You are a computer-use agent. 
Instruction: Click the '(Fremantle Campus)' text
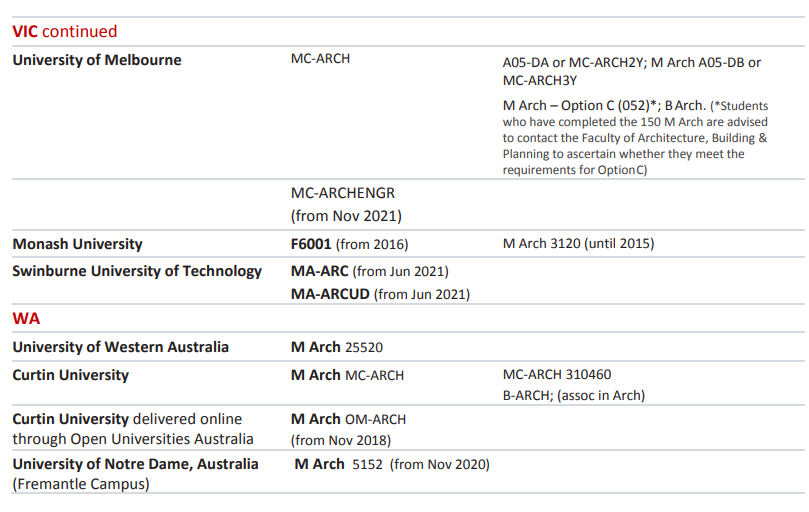point(81,484)
